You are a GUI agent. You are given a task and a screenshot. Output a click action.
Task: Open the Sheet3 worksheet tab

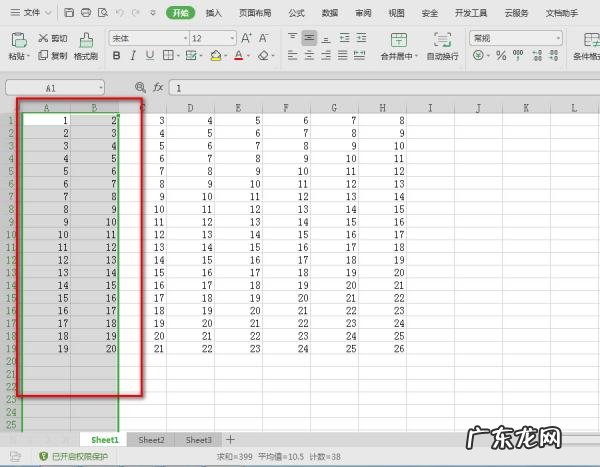(198, 440)
